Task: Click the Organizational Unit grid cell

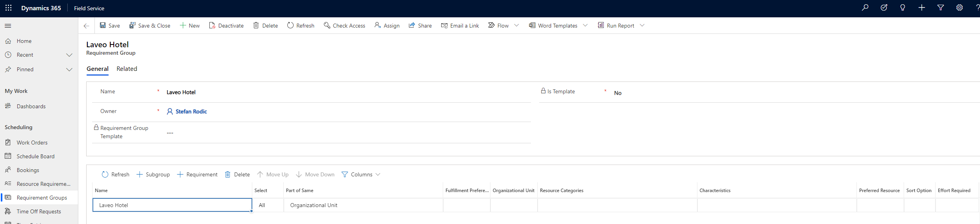Action: 363,205
